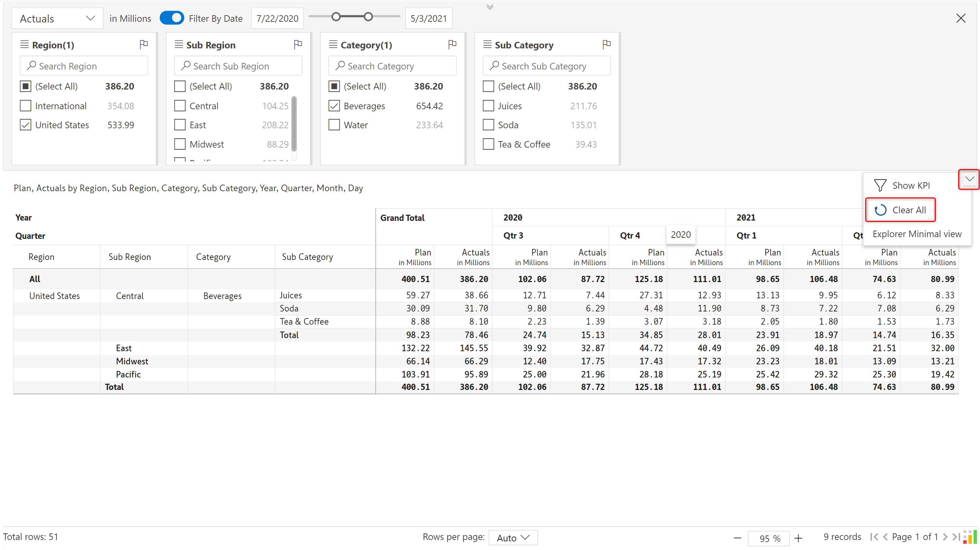Open the Rows per page Auto dropdown

click(x=513, y=538)
